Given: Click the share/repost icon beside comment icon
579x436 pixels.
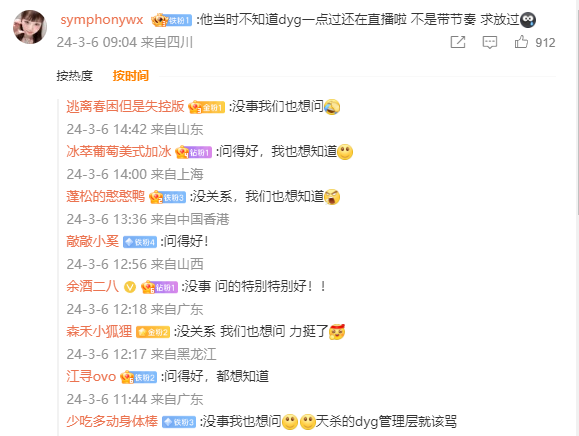Looking at the screenshot, I should click(458, 42).
